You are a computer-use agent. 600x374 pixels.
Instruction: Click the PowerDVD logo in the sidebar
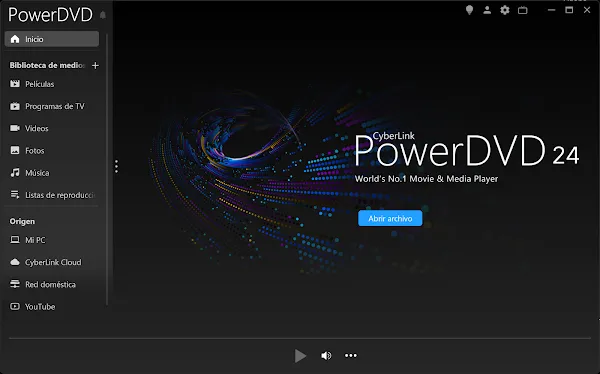51,15
